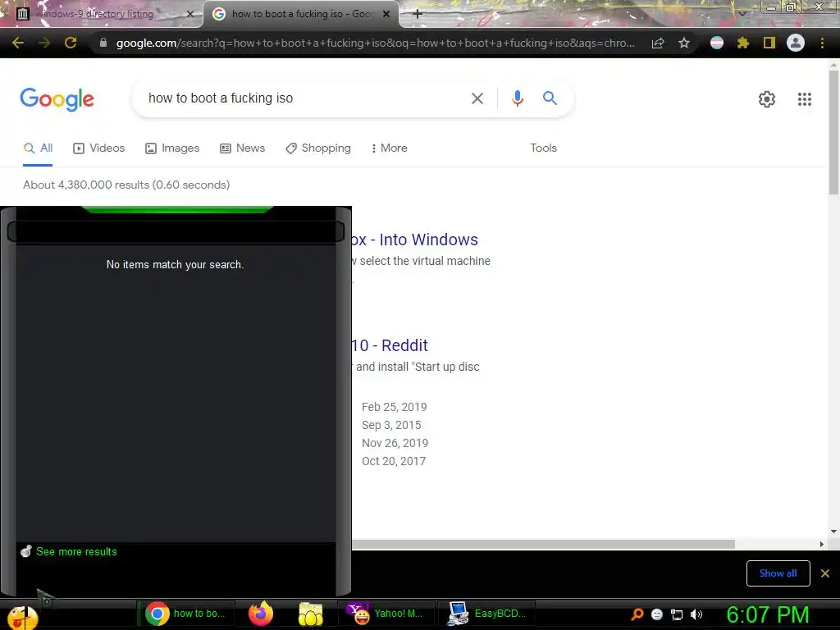The height and width of the screenshot is (630, 840).
Task: Launch Firefox from the taskbar
Action: click(261, 614)
